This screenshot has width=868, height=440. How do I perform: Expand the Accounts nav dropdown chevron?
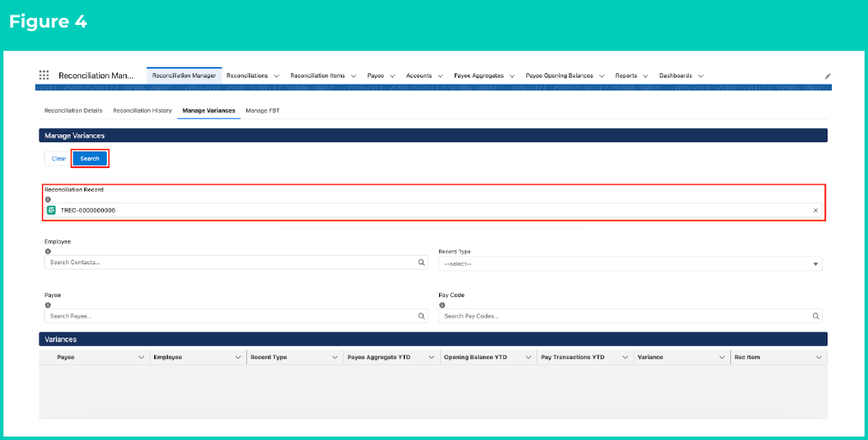click(440, 76)
